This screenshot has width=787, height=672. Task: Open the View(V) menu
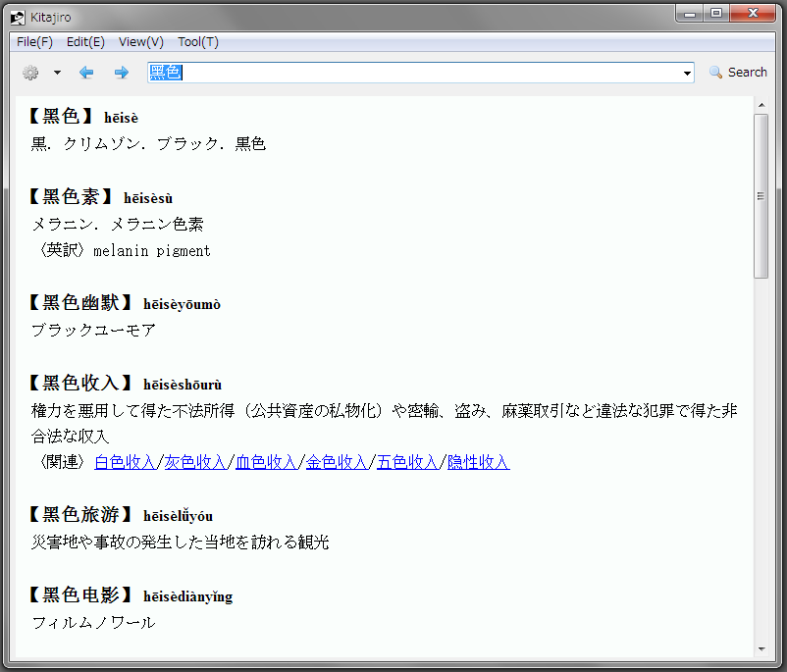[141, 41]
